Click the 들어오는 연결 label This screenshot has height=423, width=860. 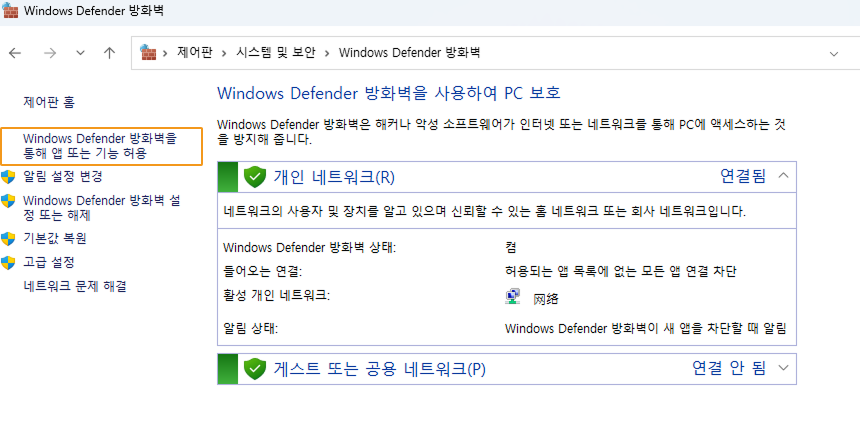pyautogui.click(x=263, y=272)
